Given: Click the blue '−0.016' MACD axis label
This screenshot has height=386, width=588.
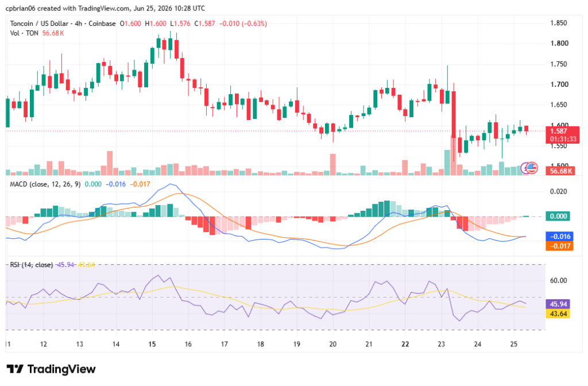Looking at the screenshot, I should (x=559, y=237).
